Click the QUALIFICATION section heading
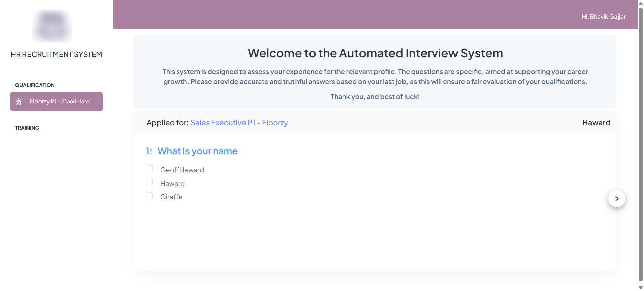The width and height of the screenshot is (644, 291). pyautogui.click(x=35, y=85)
